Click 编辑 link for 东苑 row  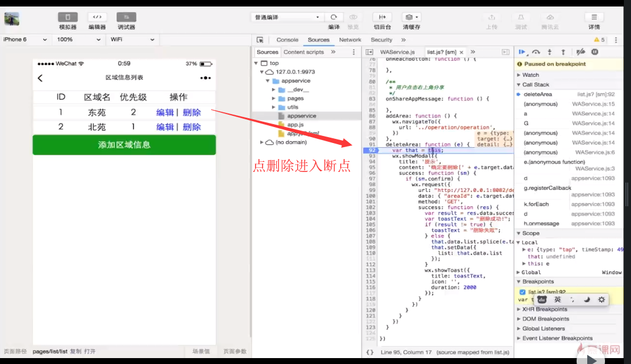(x=165, y=113)
